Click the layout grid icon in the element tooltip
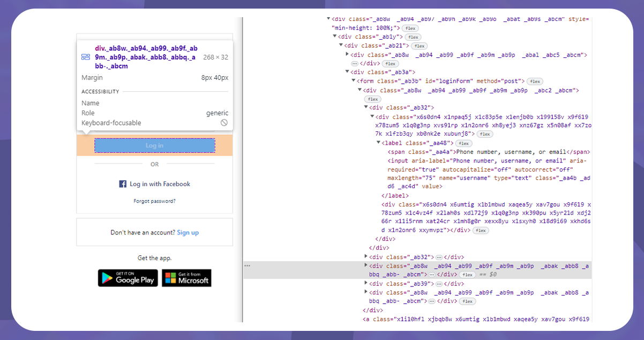The width and height of the screenshot is (644, 340). coord(85,56)
